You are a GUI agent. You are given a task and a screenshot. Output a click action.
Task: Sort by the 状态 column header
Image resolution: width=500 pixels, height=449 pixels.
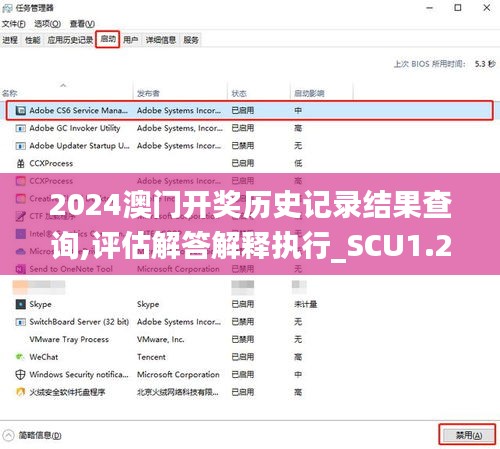click(x=239, y=93)
